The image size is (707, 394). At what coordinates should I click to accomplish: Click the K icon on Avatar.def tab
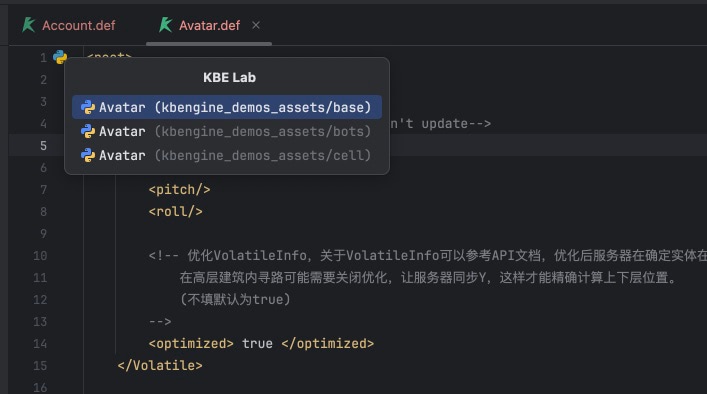click(165, 25)
